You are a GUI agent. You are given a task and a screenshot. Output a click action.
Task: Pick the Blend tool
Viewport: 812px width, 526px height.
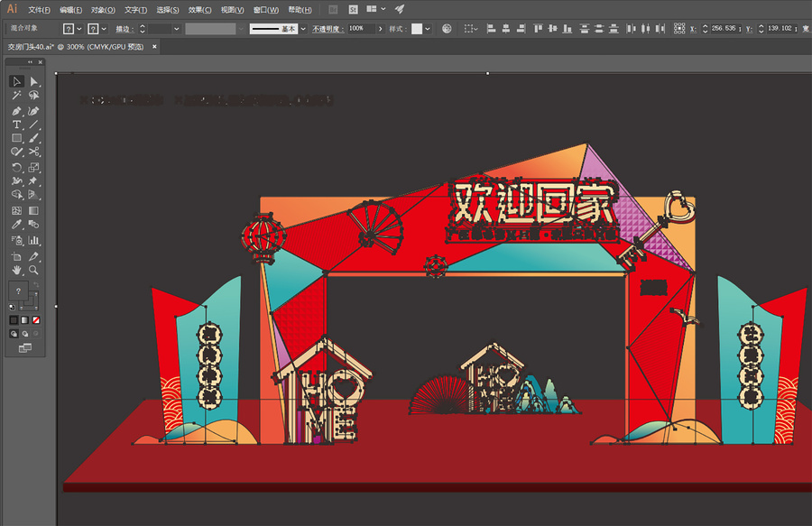(x=33, y=224)
